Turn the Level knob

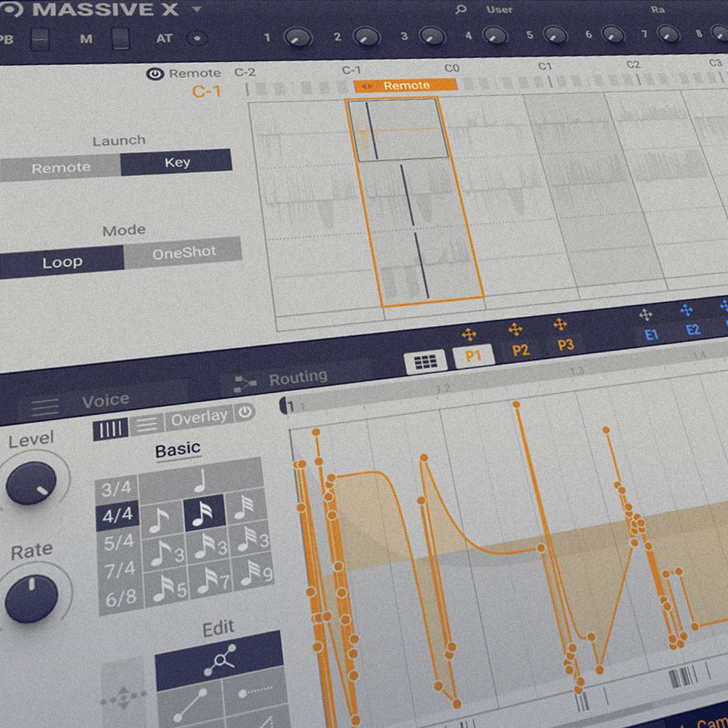31,483
